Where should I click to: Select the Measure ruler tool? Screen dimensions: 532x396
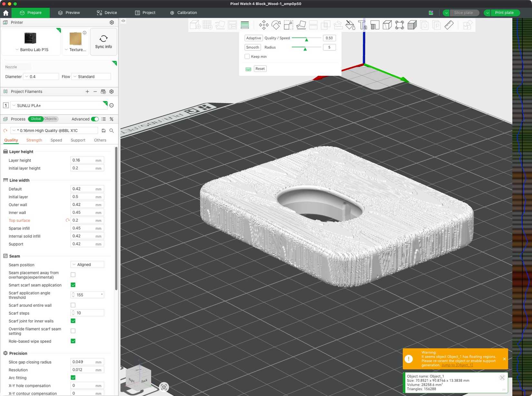(449, 25)
